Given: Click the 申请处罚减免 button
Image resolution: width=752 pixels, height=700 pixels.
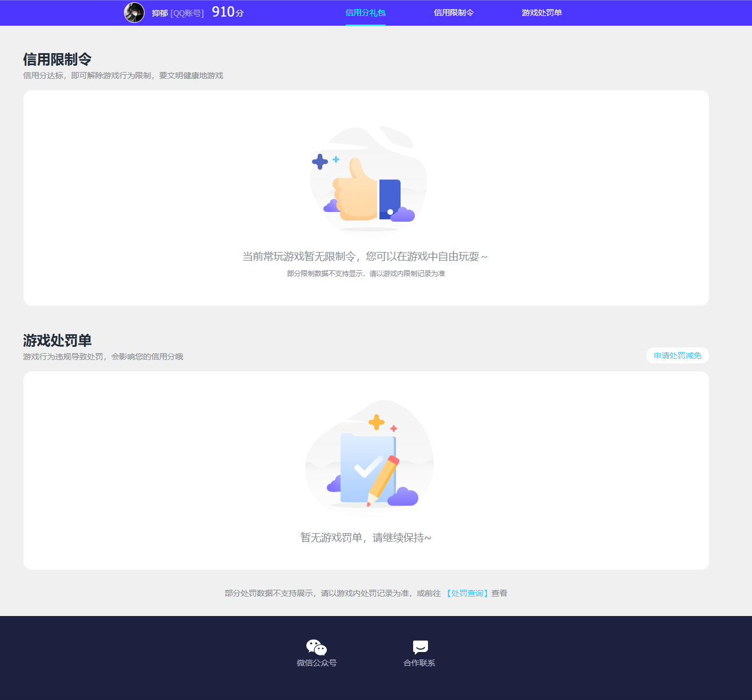Looking at the screenshot, I should click(678, 355).
